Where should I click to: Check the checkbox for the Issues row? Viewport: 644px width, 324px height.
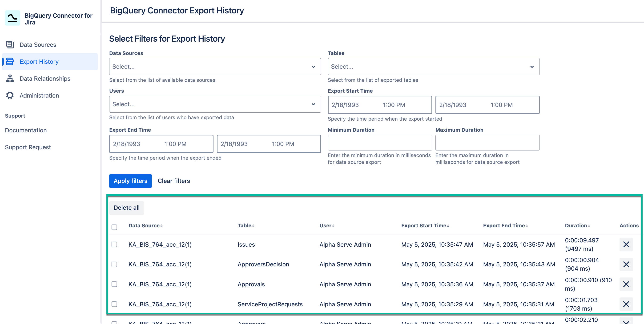114,244
